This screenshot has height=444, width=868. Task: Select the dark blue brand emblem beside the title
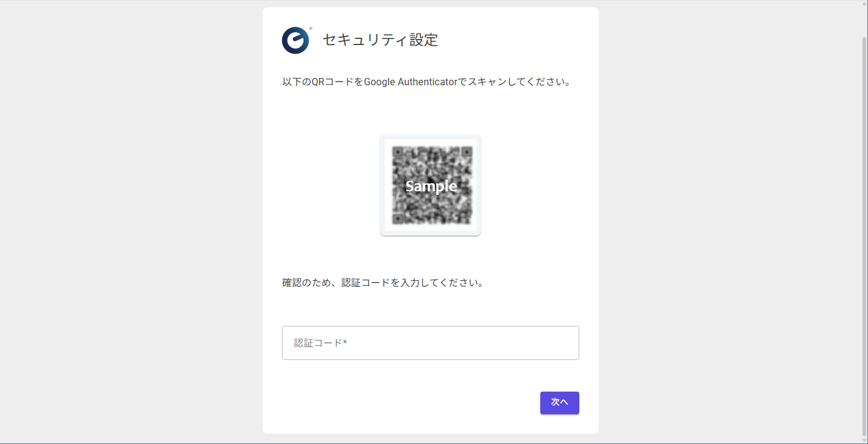pyautogui.click(x=295, y=40)
